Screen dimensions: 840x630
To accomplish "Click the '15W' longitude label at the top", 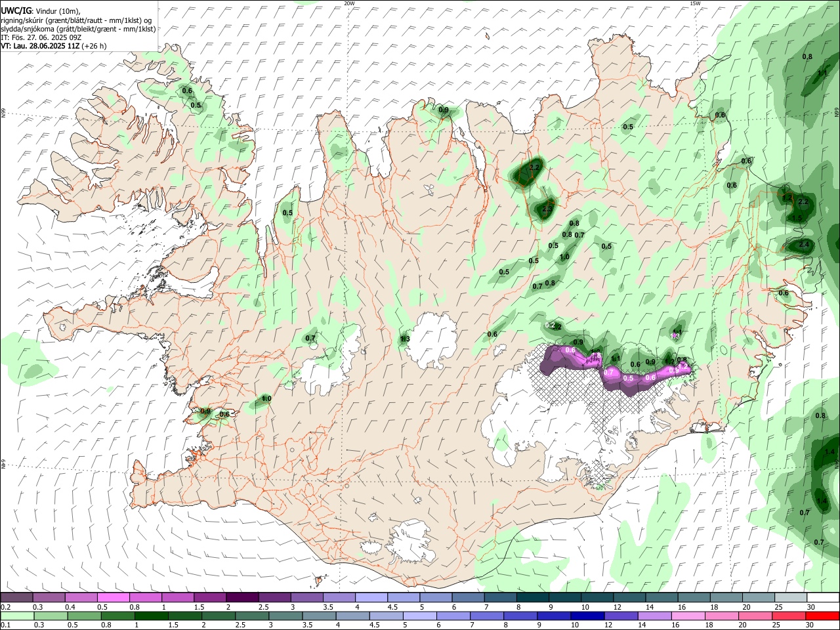I will point(695,3).
